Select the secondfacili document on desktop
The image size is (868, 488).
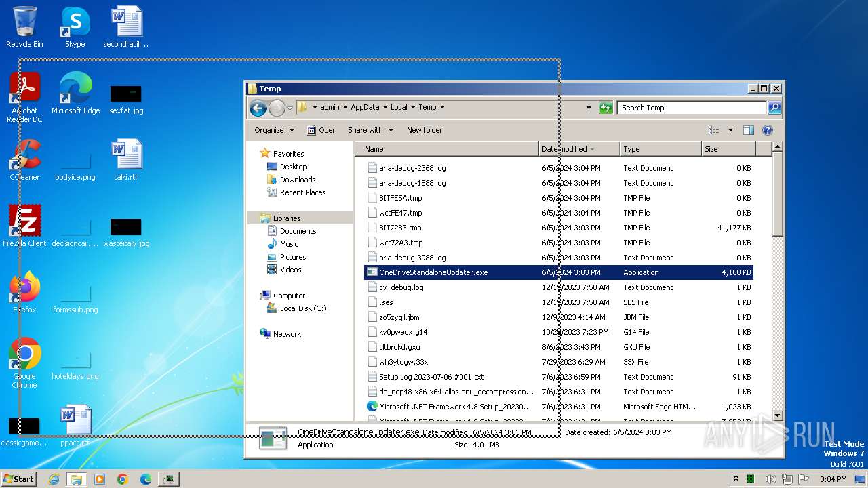click(126, 27)
